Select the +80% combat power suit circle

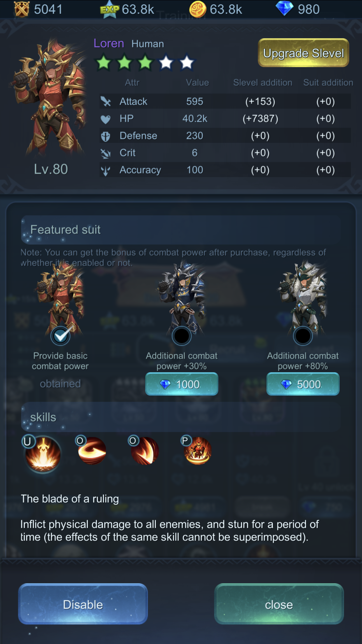click(303, 336)
